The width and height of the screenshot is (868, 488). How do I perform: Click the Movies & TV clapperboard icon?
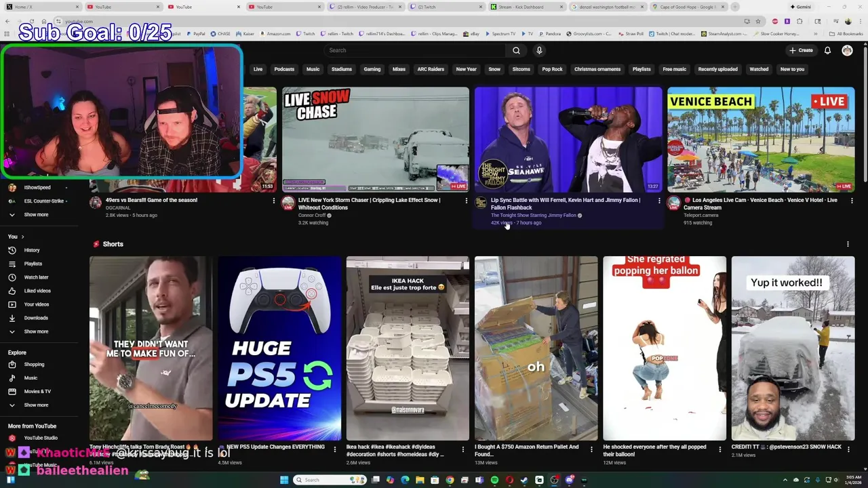tap(12, 391)
